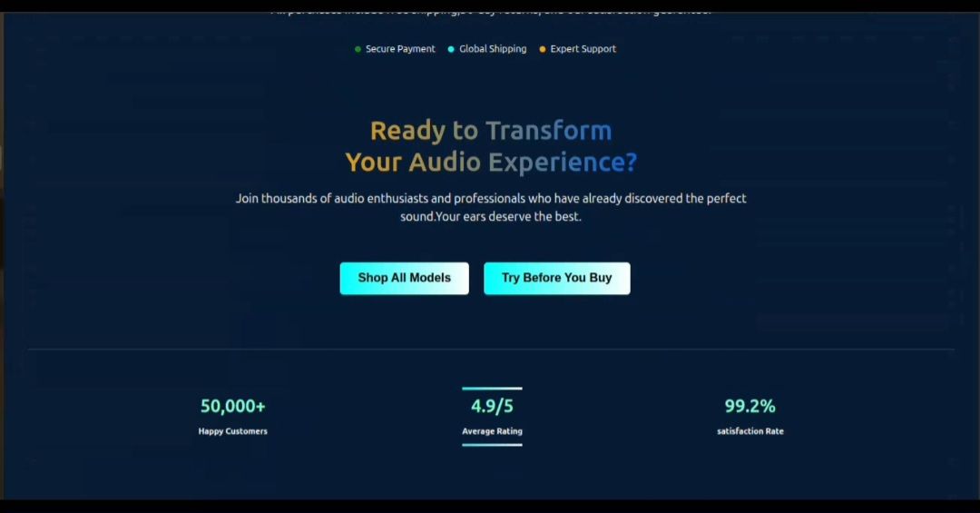Click the 50,000+ customer count
The width and height of the screenshot is (980, 513).
click(x=233, y=406)
